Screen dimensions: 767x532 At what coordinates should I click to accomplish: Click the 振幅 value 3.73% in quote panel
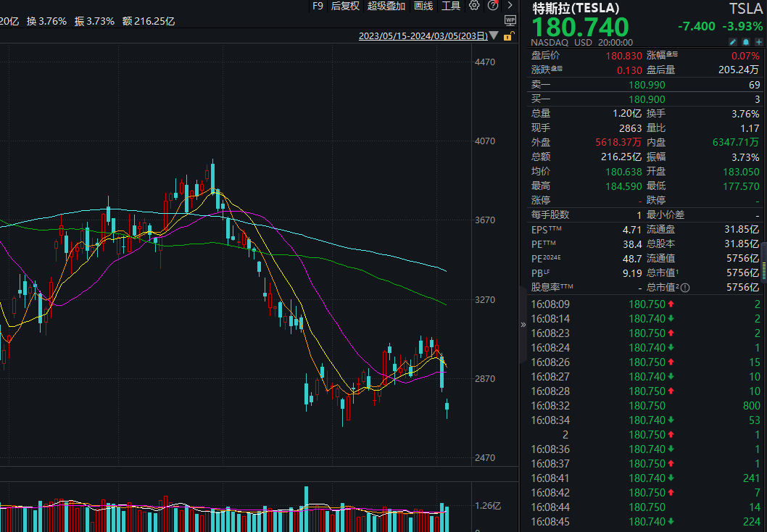tap(746, 157)
